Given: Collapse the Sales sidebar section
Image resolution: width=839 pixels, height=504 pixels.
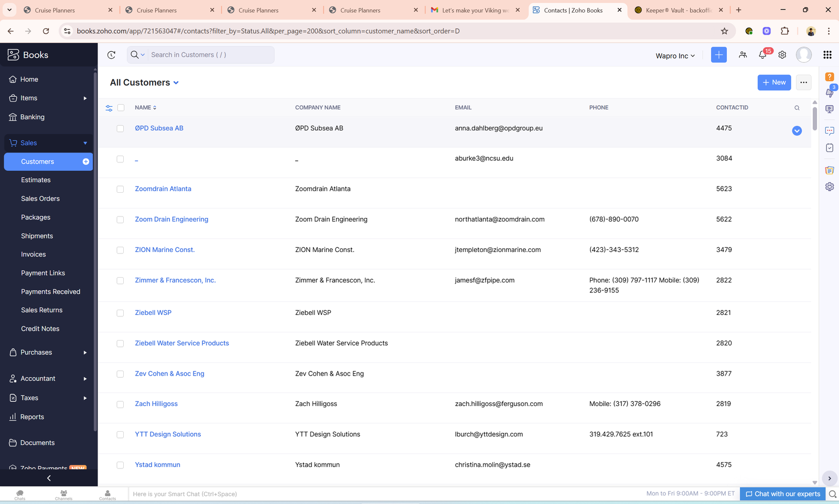Looking at the screenshot, I should click(x=85, y=143).
